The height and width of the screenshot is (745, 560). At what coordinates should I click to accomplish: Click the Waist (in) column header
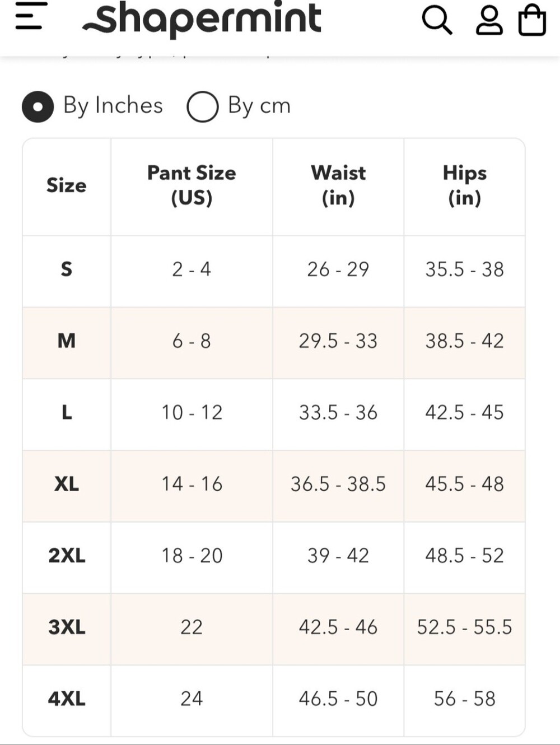point(338,185)
